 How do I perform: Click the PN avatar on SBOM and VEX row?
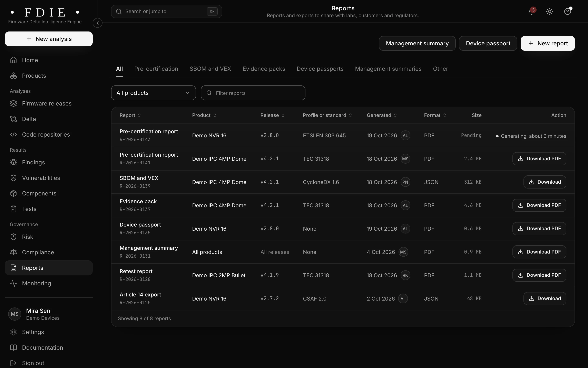tap(405, 182)
